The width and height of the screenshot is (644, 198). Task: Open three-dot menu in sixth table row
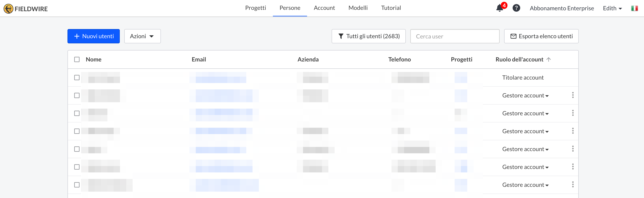point(573,167)
